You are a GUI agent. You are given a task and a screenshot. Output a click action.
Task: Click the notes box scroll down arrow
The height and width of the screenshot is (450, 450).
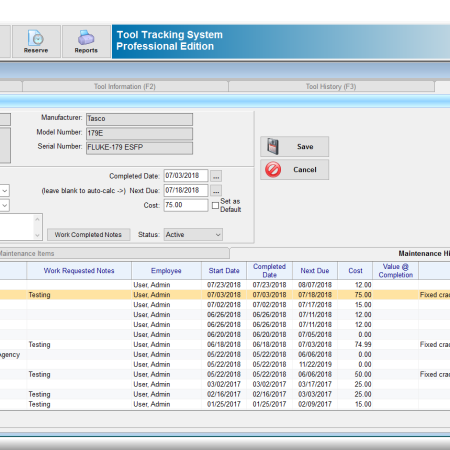[37, 235]
